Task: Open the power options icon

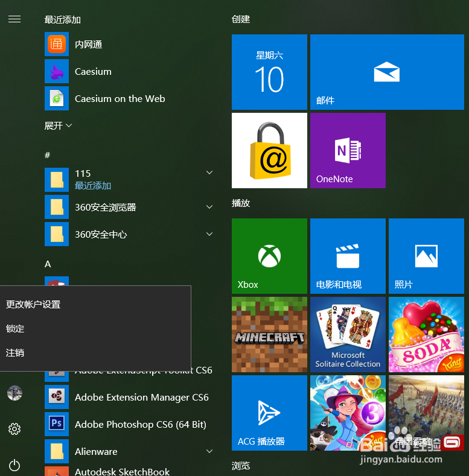Action: [14, 465]
